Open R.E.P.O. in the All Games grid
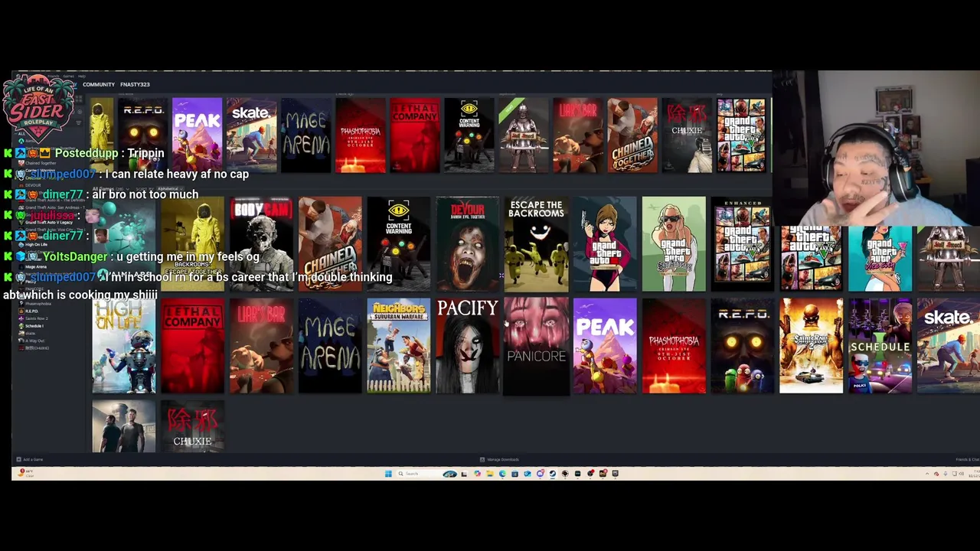 tap(743, 346)
